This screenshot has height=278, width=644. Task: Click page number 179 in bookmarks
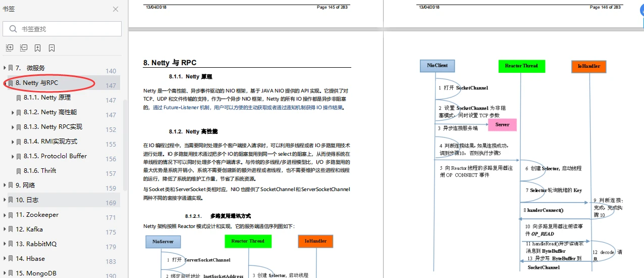pyautogui.click(x=111, y=247)
